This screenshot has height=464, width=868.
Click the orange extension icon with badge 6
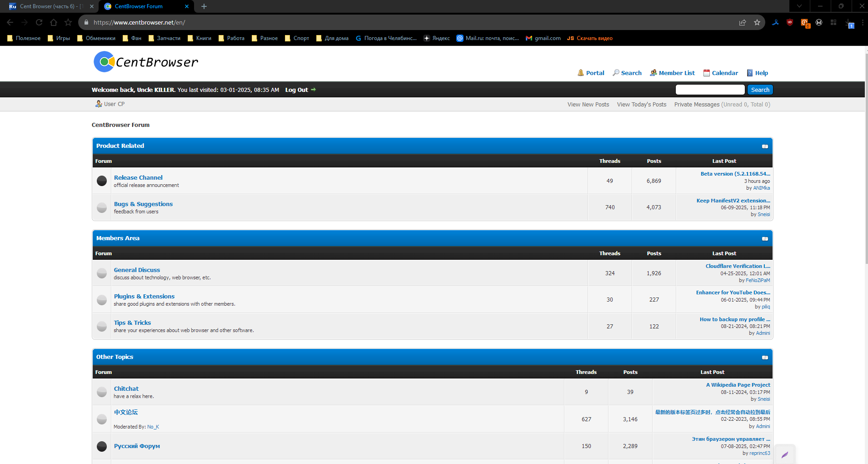(804, 22)
